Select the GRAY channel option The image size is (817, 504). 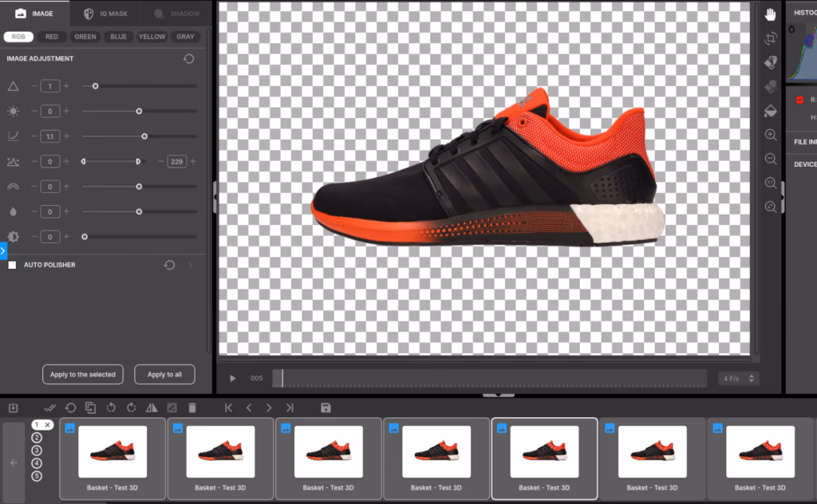click(185, 37)
